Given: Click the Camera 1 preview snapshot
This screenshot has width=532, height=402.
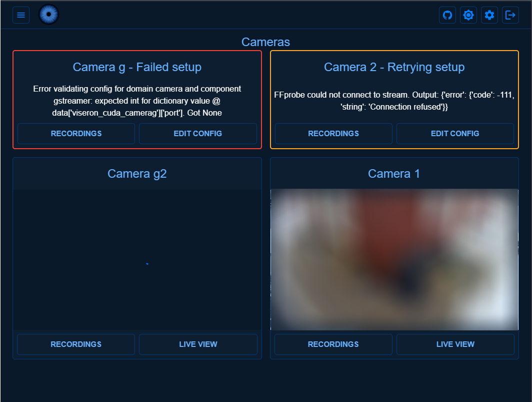Looking at the screenshot, I should pos(394,259).
